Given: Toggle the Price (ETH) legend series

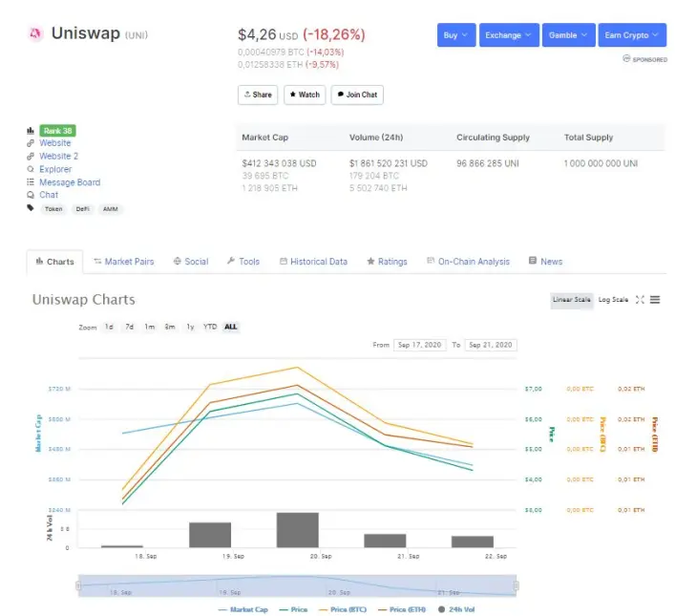Looking at the screenshot, I should pos(402,609).
